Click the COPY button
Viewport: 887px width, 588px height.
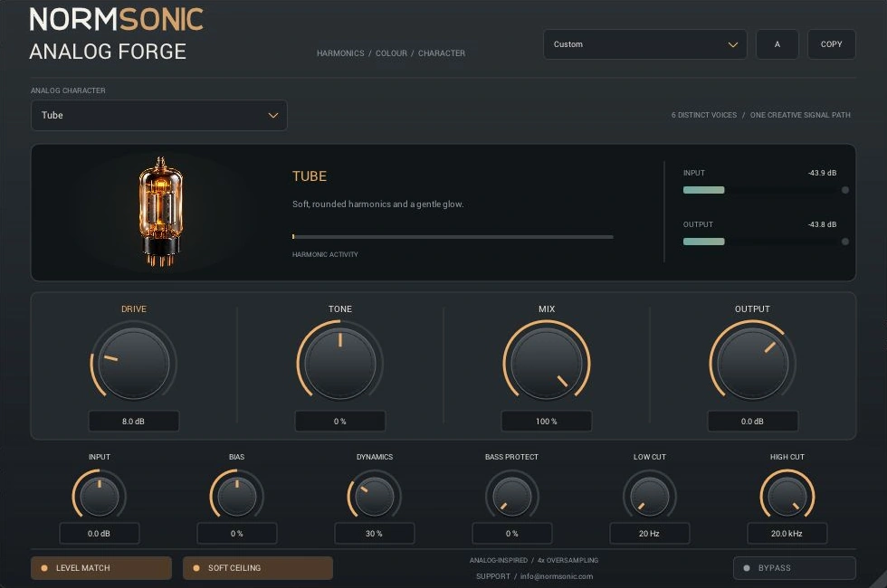[831, 44]
